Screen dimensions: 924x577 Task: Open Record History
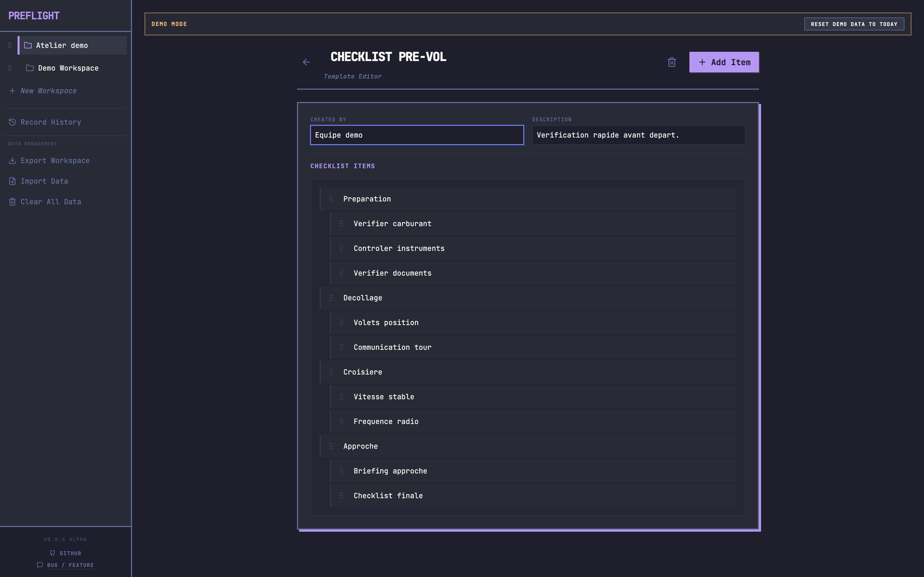tap(50, 122)
